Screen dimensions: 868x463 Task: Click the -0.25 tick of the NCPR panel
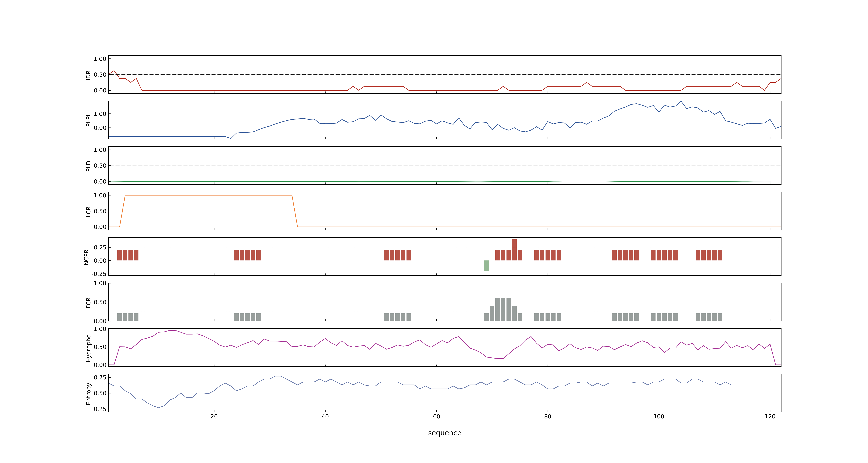pyautogui.click(x=99, y=274)
